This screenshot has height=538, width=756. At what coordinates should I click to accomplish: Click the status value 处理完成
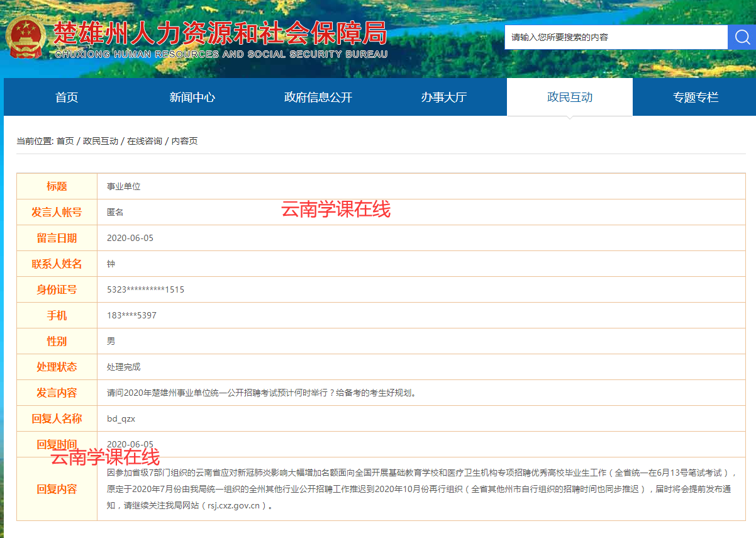click(x=124, y=367)
